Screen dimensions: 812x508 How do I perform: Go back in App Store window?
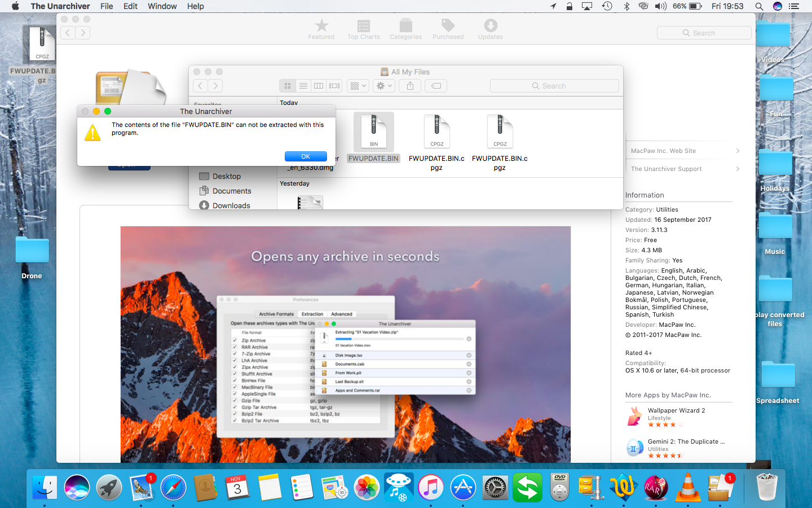68,33
